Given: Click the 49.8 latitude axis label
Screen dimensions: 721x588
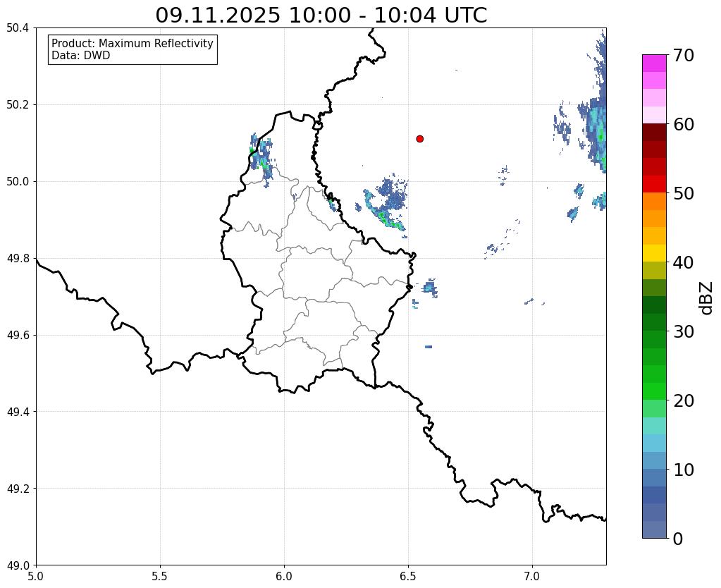Looking at the screenshot, I should (x=18, y=258).
